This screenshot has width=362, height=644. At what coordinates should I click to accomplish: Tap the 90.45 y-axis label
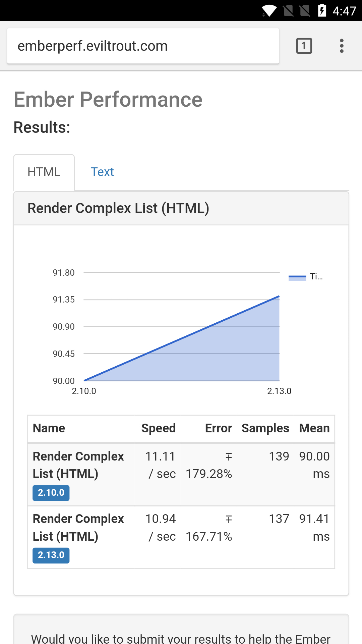pos(64,354)
